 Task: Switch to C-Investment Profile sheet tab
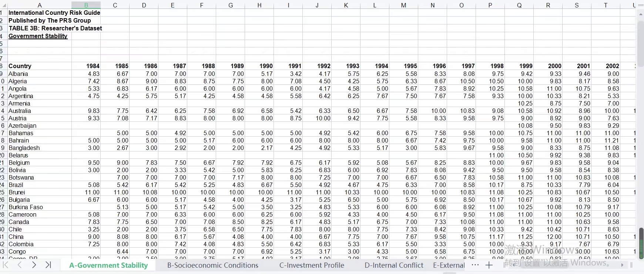click(312, 265)
